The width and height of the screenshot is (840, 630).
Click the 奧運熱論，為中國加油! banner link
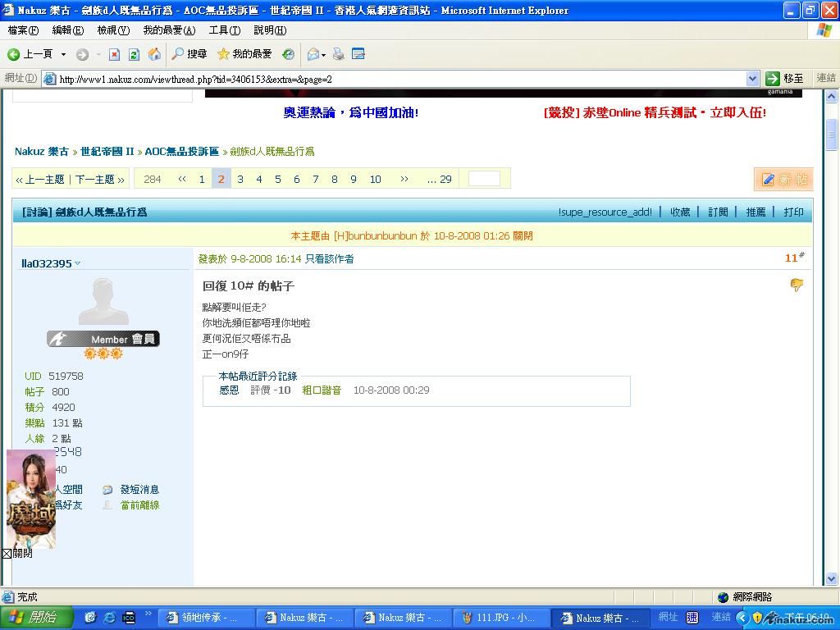(351, 113)
